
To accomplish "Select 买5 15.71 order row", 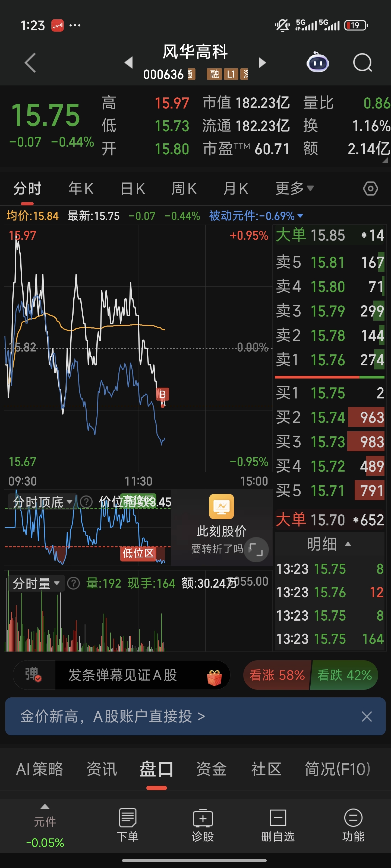I will pyautogui.click(x=330, y=491).
